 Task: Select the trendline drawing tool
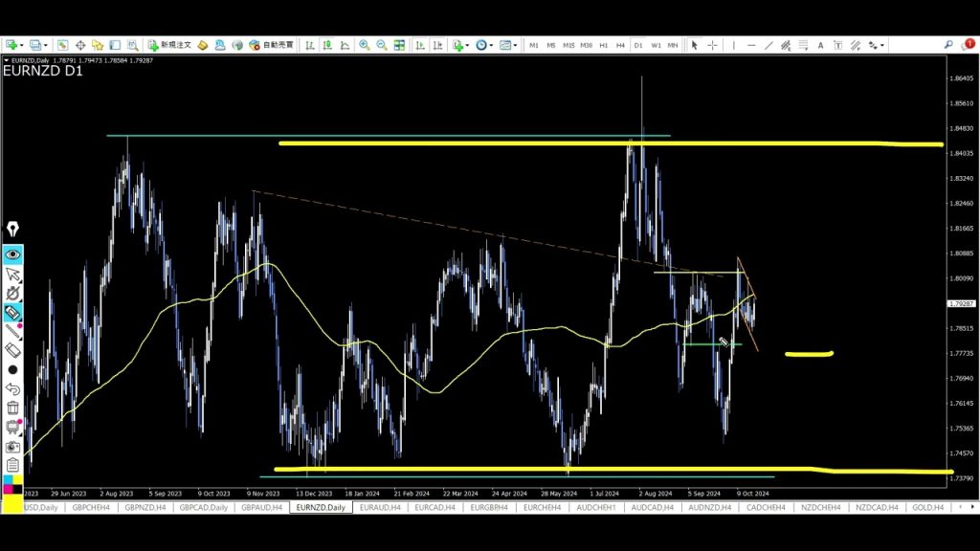[x=768, y=45]
